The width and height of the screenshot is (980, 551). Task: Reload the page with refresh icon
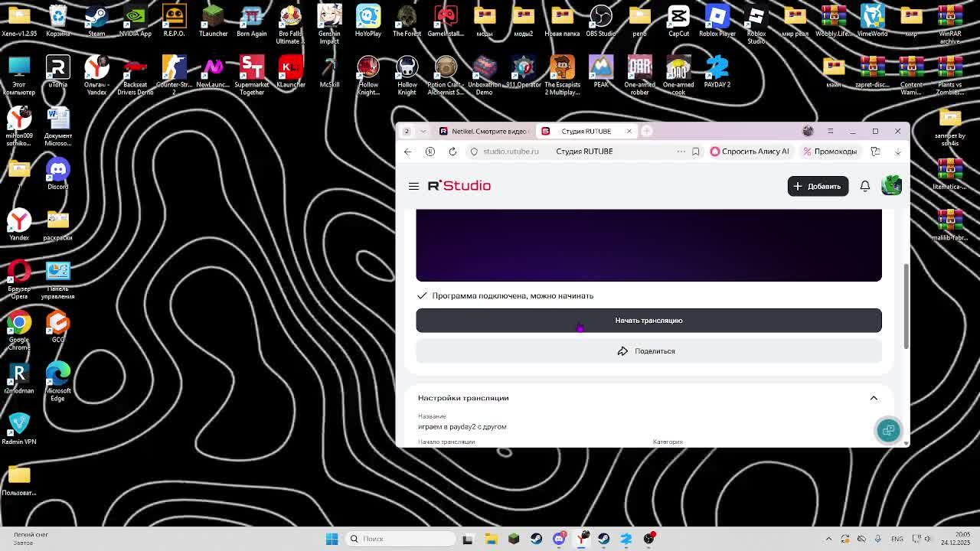452,152
